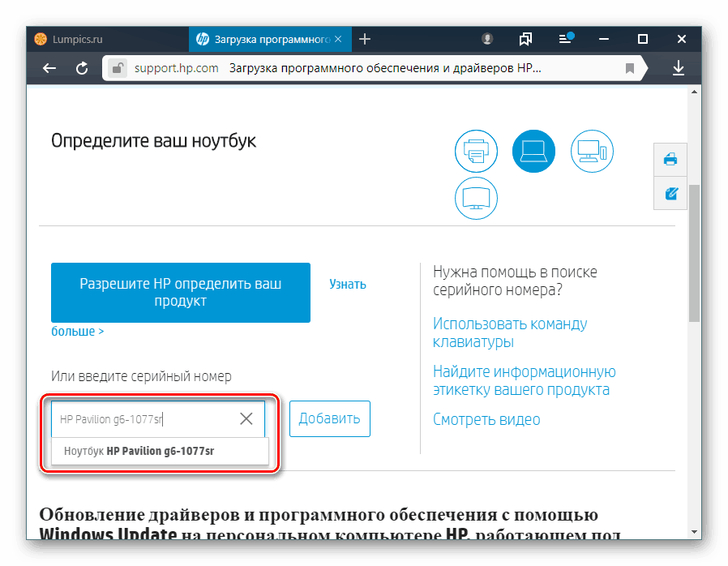Open the browser profile avatar
The height and width of the screenshot is (566, 728).
[487, 39]
